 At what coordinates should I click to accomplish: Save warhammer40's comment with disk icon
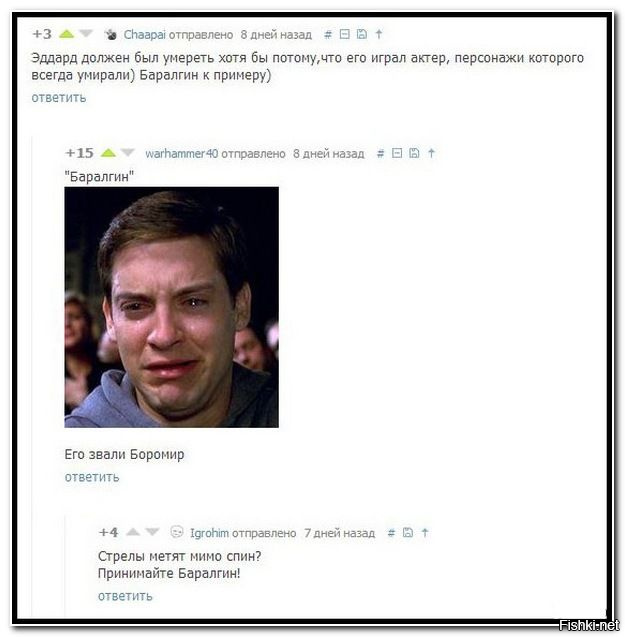(x=414, y=153)
